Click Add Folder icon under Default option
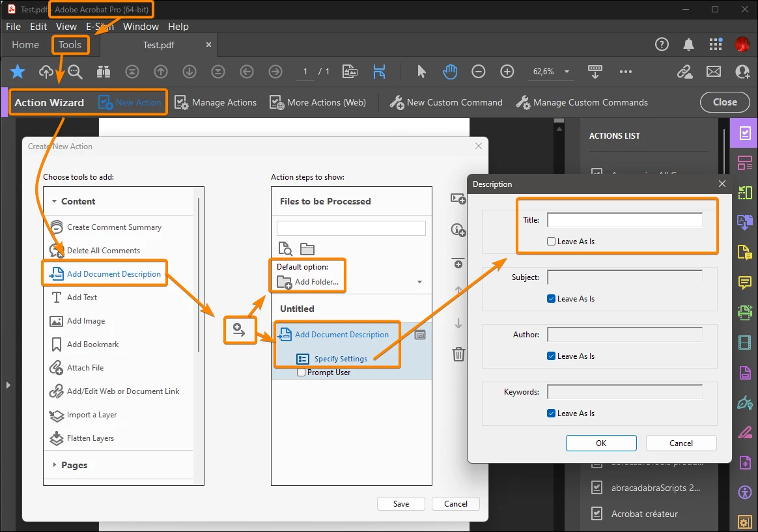Image resolution: width=758 pixels, height=532 pixels. click(284, 282)
